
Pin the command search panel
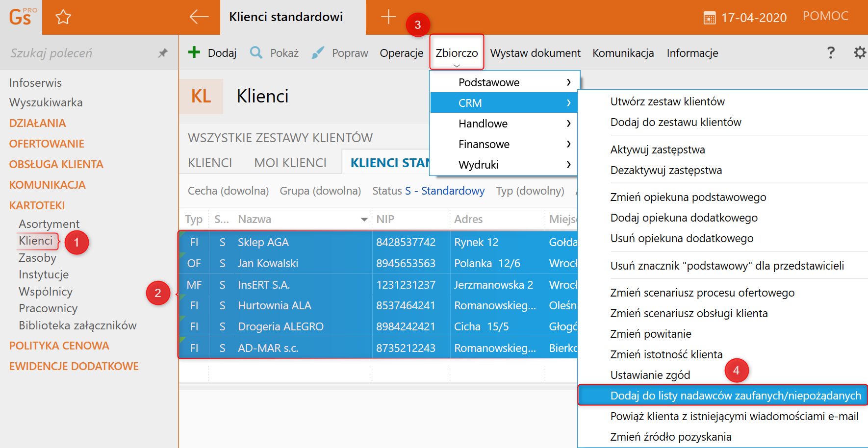pos(163,53)
